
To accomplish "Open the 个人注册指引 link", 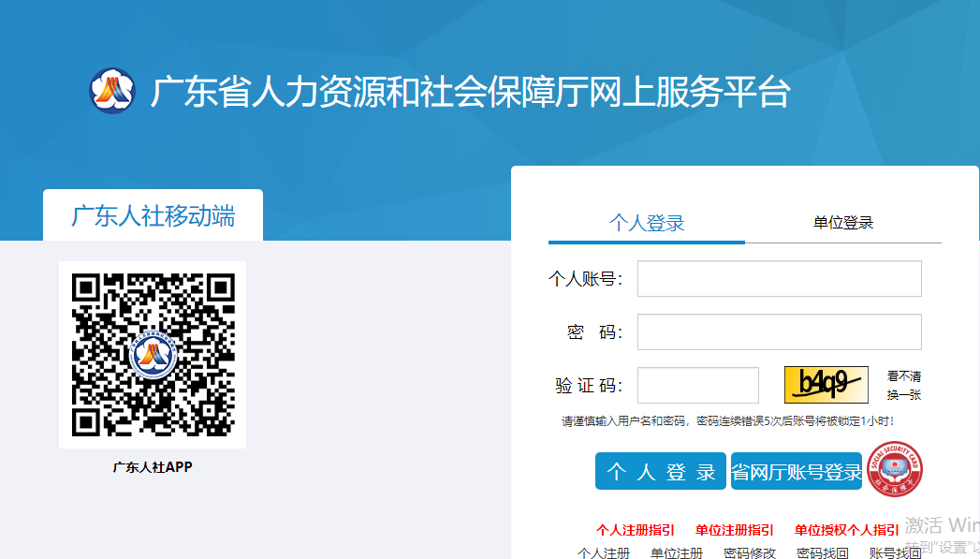I will pyautogui.click(x=635, y=530).
